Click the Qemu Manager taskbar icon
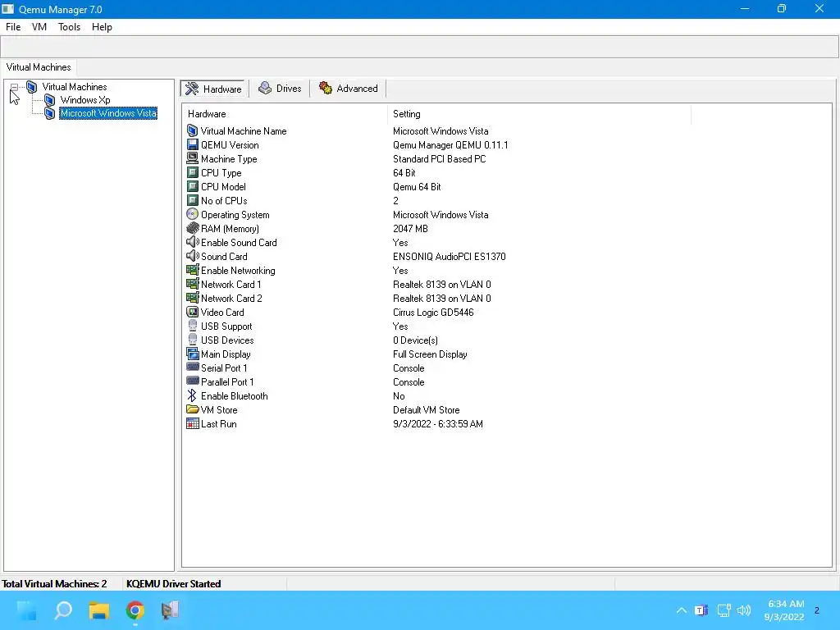The image size is (840, 630). [171, 610]
